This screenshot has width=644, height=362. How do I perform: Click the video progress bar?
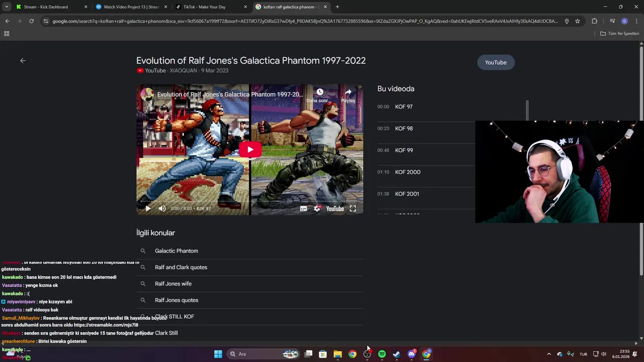pos(250,202)
